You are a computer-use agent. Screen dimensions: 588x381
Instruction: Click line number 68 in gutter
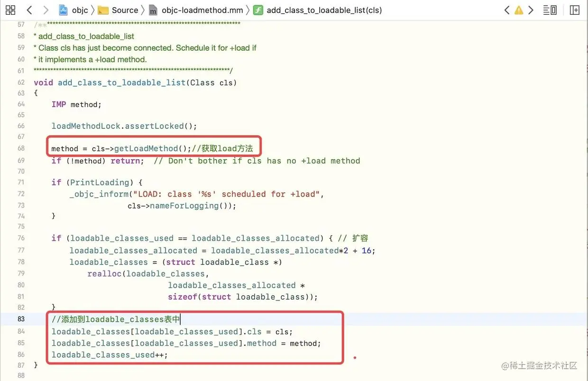pos(21,148)
